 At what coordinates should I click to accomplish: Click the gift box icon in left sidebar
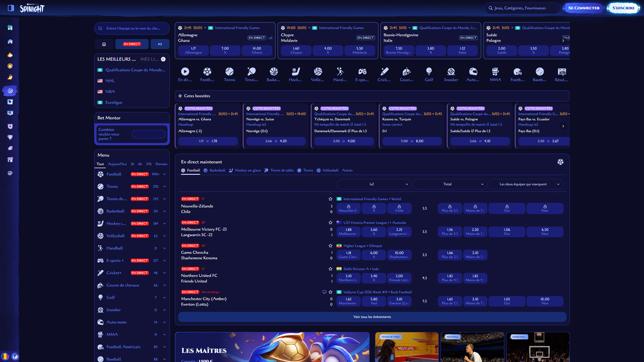[x=10, y=27]
